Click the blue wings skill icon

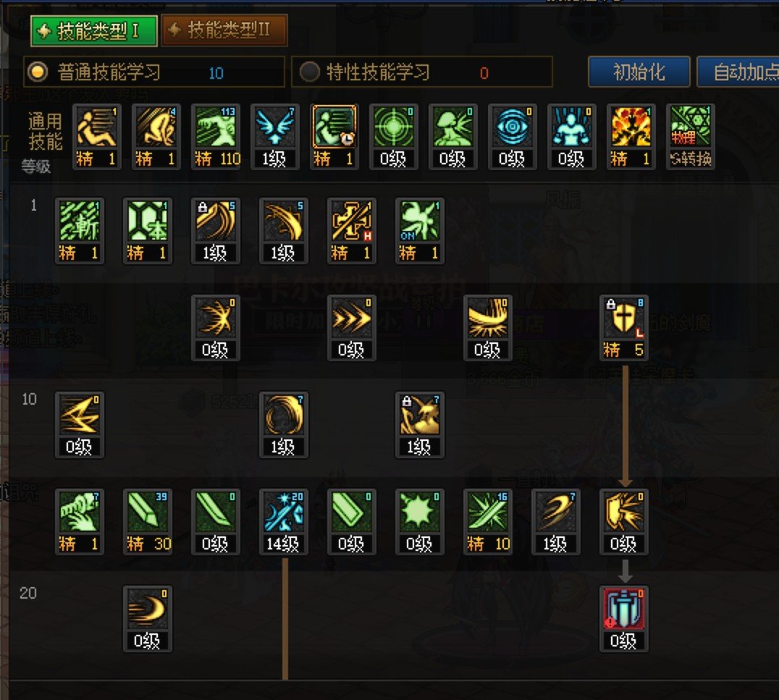point(274,137)
